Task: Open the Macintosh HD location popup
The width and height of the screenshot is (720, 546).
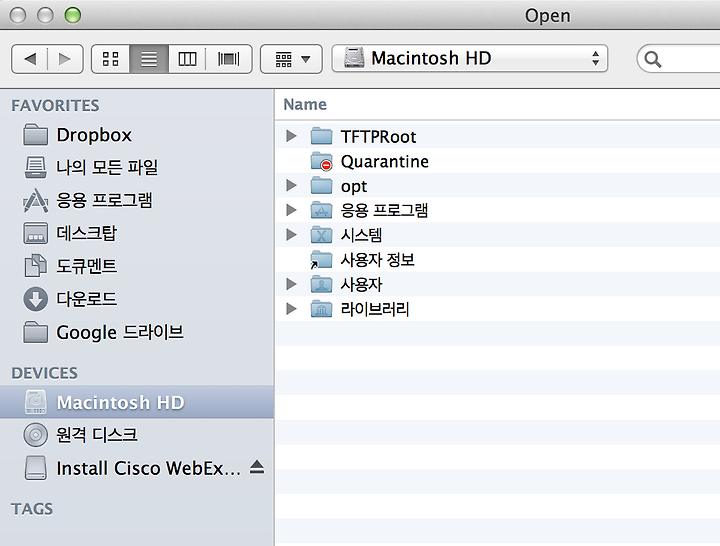Action: click(470, 58)
